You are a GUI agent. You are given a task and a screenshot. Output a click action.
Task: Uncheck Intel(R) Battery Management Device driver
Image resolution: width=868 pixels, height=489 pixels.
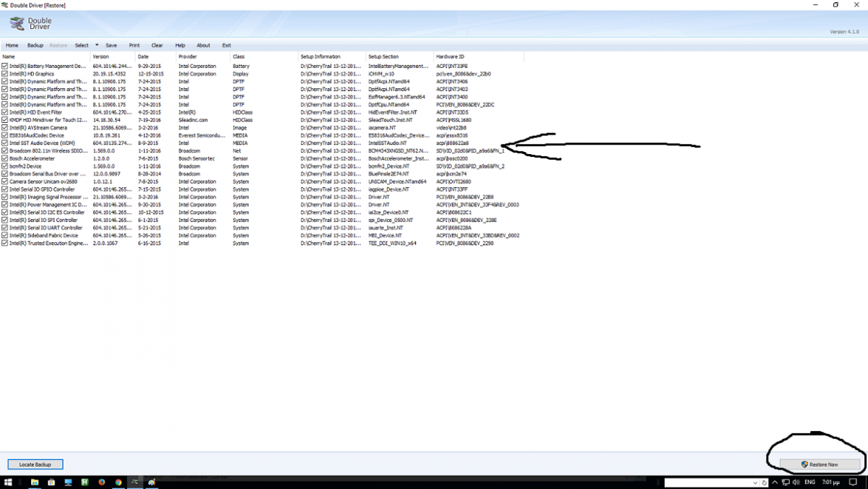click(x=5, y=67)
